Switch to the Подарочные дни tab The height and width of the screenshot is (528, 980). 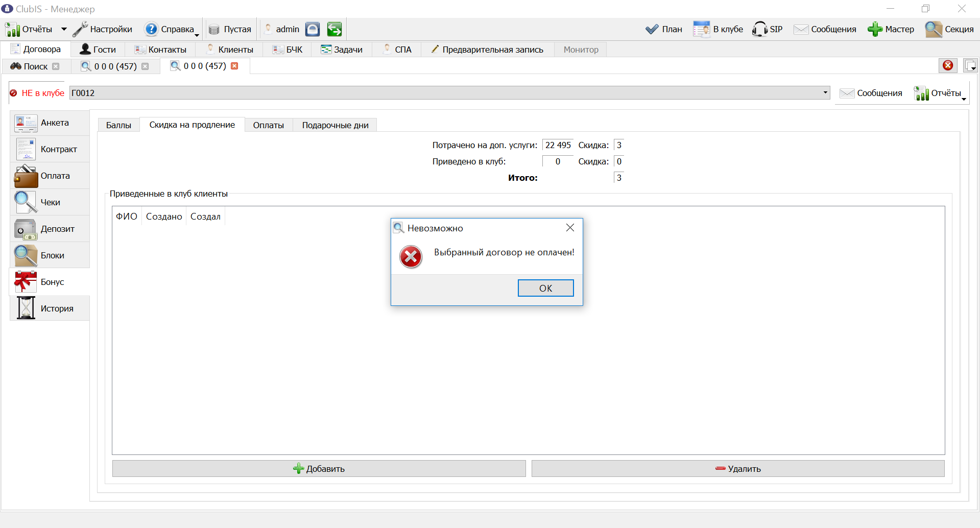pos(335,125)
